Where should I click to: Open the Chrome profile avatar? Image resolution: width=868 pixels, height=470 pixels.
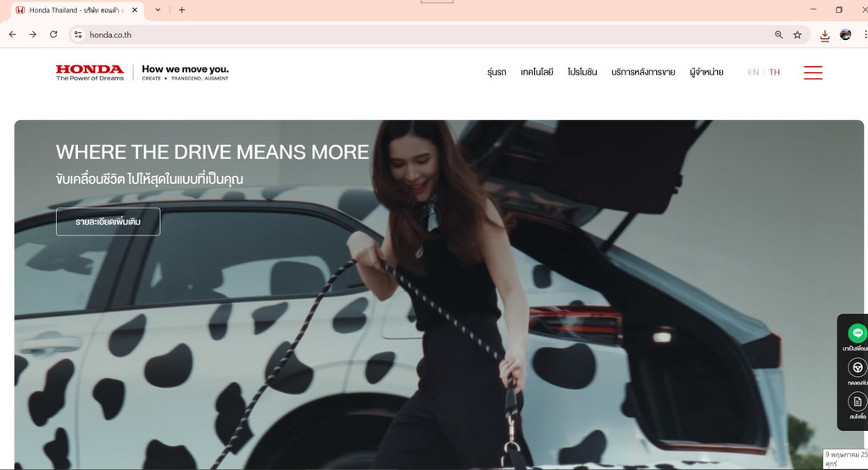click(x=845, y=35)
